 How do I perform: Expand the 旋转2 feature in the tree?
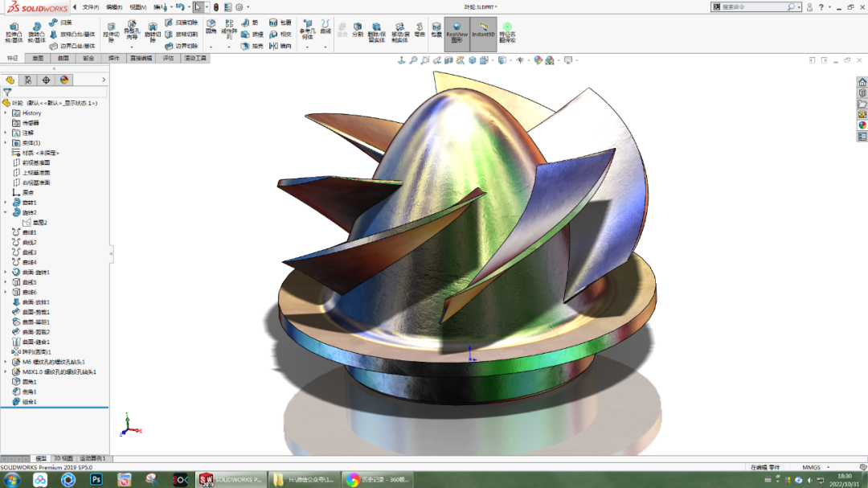pos(6,212)
